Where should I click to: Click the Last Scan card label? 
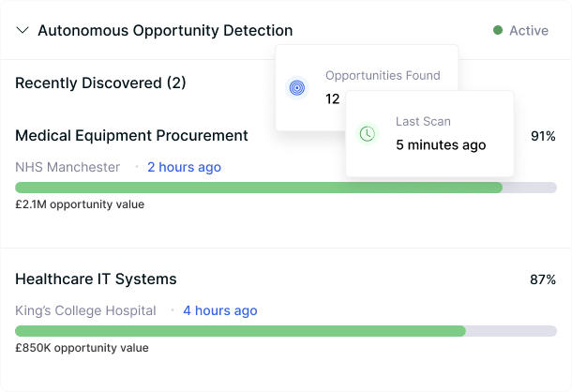[423, 122]
